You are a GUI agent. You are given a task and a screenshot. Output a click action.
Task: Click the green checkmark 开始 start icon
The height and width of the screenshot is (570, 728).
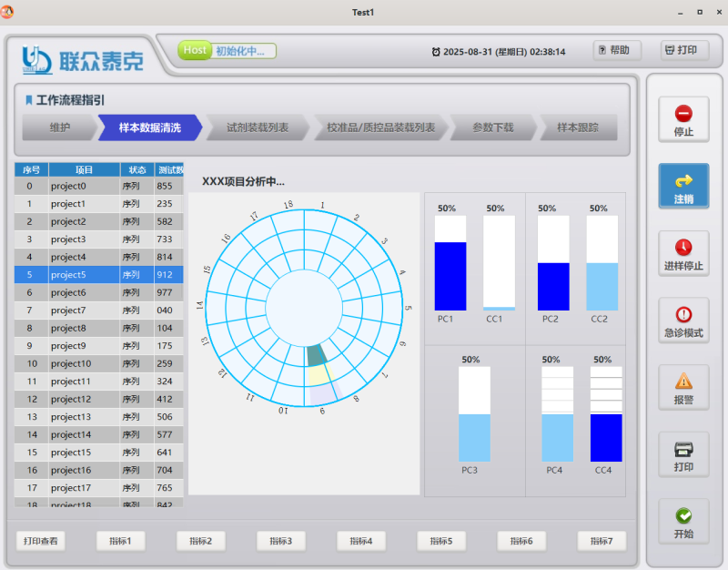683,515
